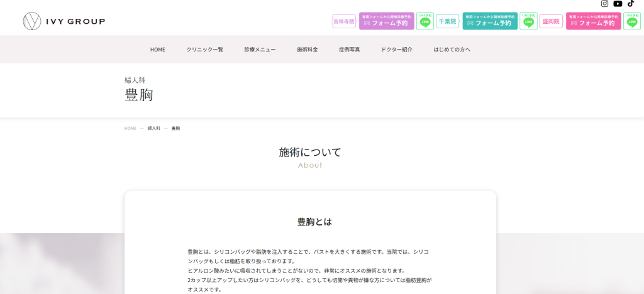The width and height of the screenshot is (644, 294).
Task: Click the HOME breadcrumb link
Action: pyautogui.click(x=130, y=128)
